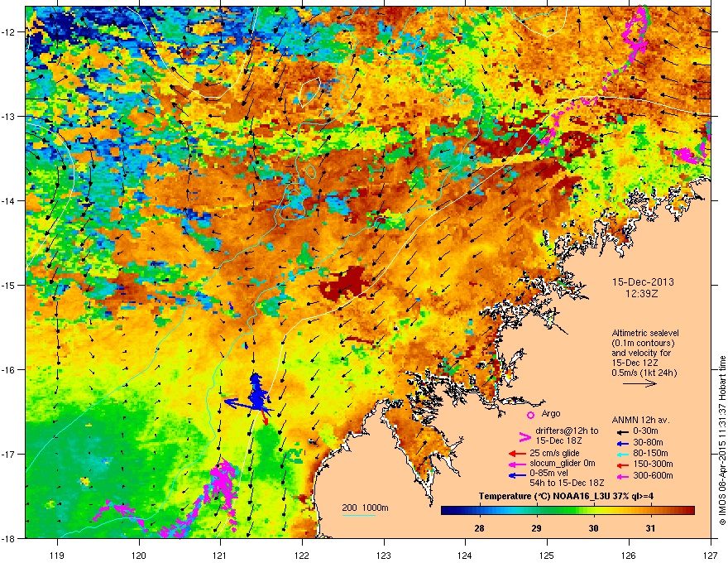Click the '54h to 15-Dec 18Z' legend text
Screen dimensions: 728x563
(x=567, y=483)
